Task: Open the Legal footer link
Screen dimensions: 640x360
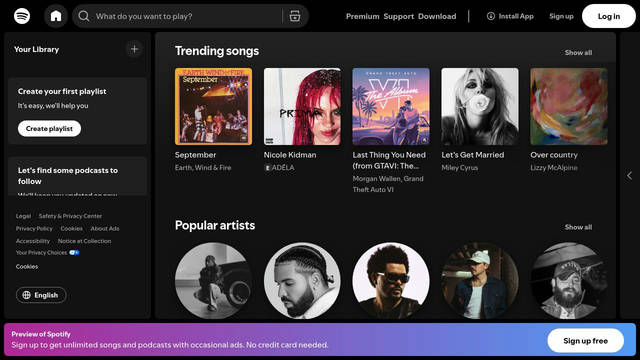Action: point(23,216)
